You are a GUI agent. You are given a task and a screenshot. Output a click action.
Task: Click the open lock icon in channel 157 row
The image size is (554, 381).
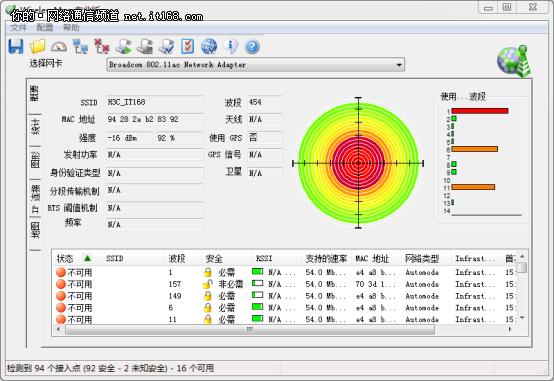point(208,284)
